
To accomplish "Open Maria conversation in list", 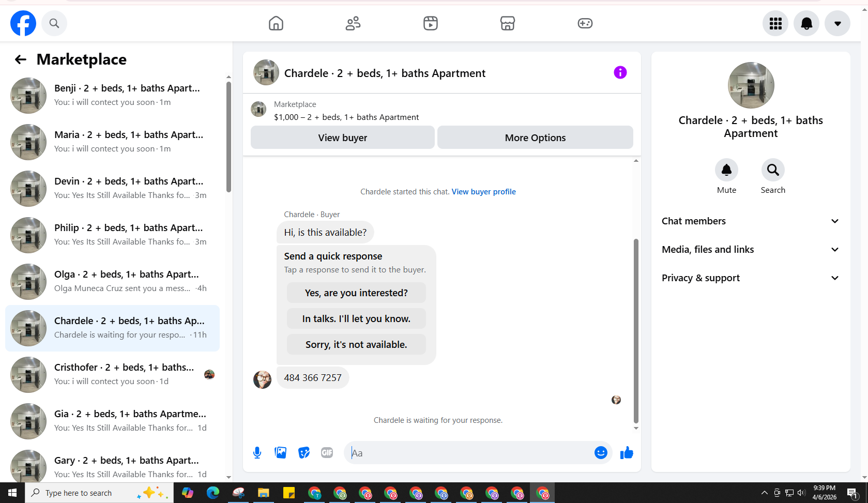I will 112,142.
